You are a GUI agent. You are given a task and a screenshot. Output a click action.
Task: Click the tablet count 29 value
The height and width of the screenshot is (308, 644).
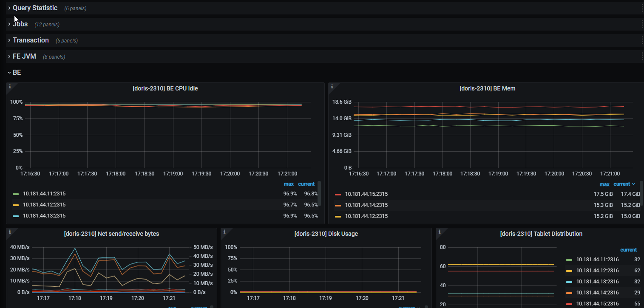[637, 293]
